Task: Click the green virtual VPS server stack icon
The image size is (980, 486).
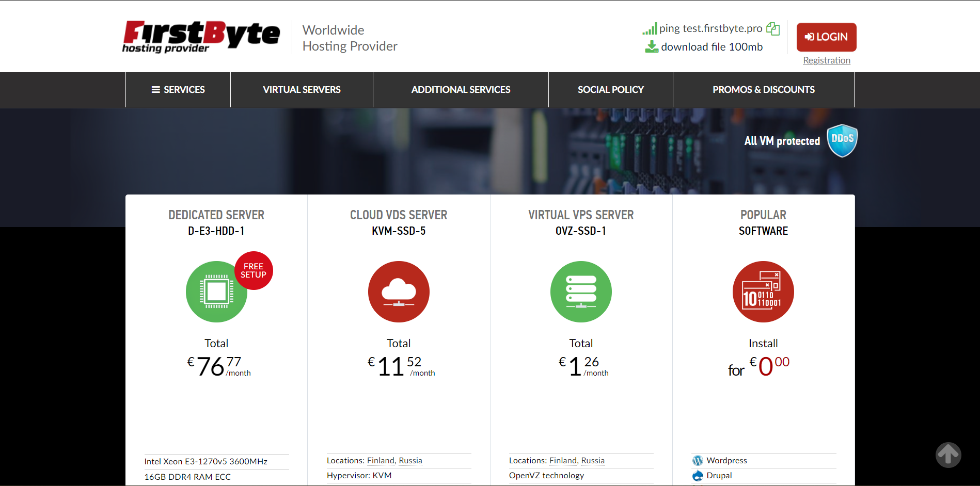Action: (x=581, y=291)
